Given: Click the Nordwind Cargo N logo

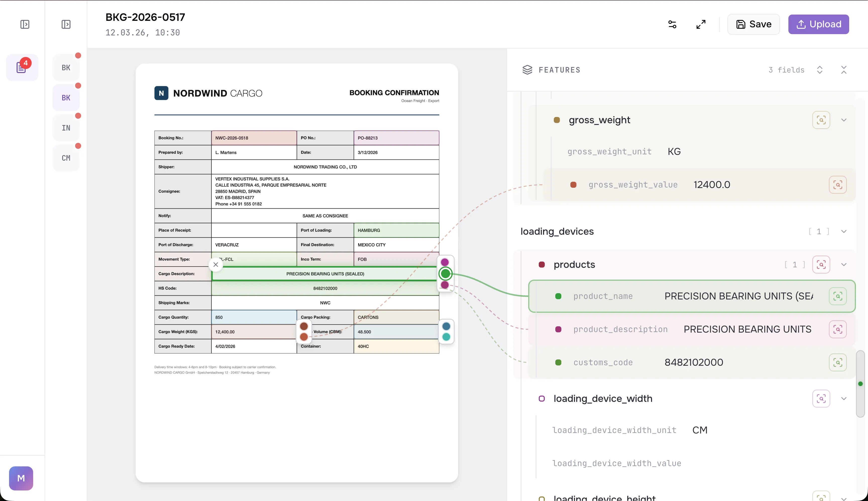Looking at the screenshot, I should (x=161, y=93).
